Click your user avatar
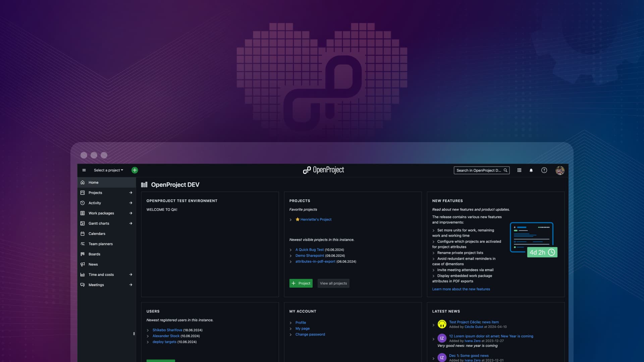The width and height of the screenshot is (644, 362). click(559, 170)
